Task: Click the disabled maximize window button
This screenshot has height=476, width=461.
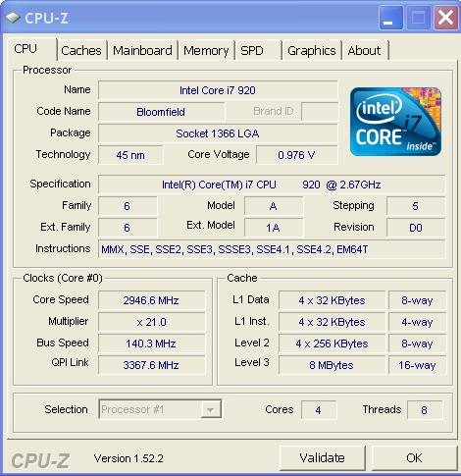Action: (418, 18)
